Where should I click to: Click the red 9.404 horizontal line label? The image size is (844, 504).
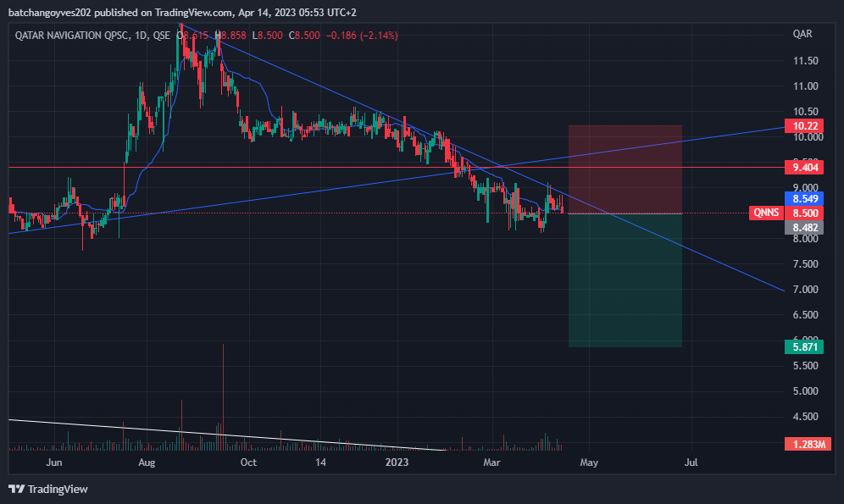804,167
